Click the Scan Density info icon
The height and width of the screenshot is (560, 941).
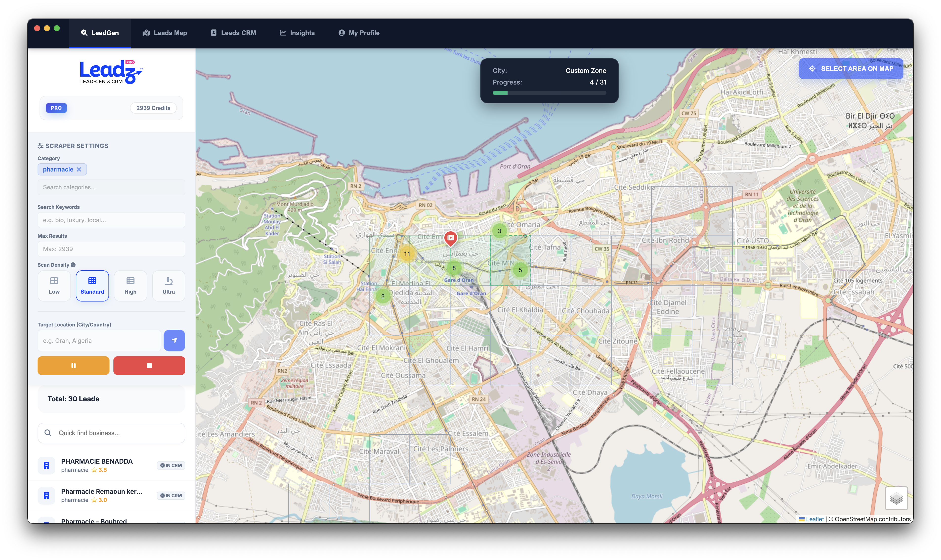[73, 264]
